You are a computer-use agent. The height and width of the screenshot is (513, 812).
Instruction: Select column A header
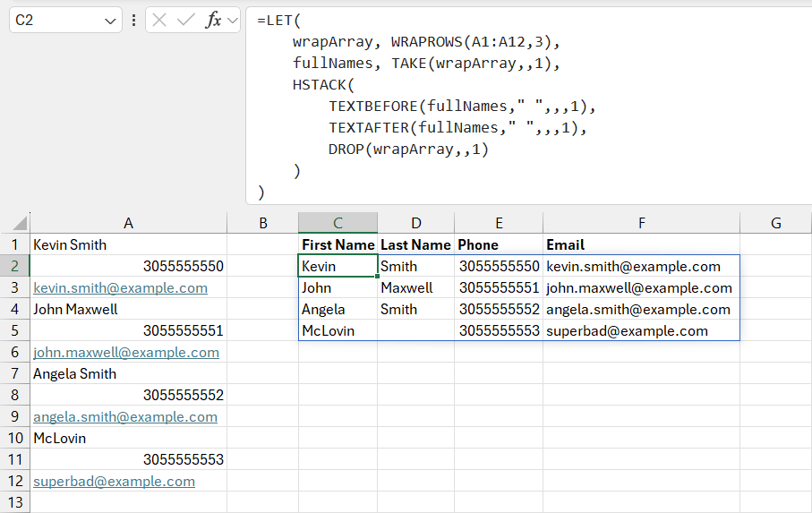pyautogui.click(x=128, y=223)
